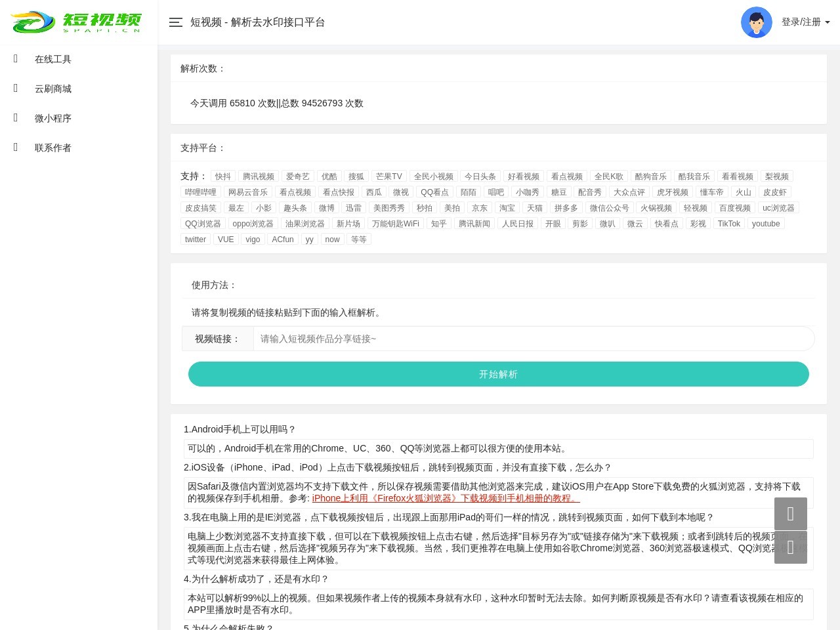Click the 腾讯视频 platform tag
The width and height of the screenshot is (840, 630).
pos(259,177)
